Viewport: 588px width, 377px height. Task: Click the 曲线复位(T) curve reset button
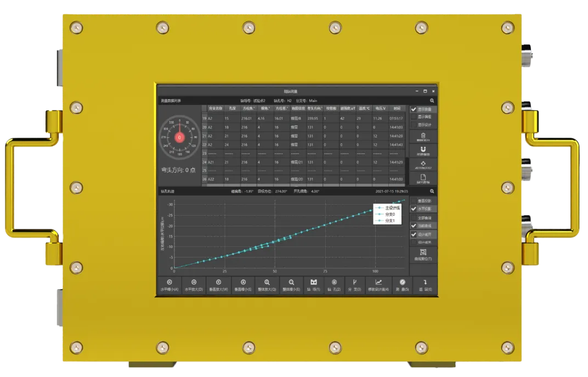pyautogui.click(x=423, y=255)
